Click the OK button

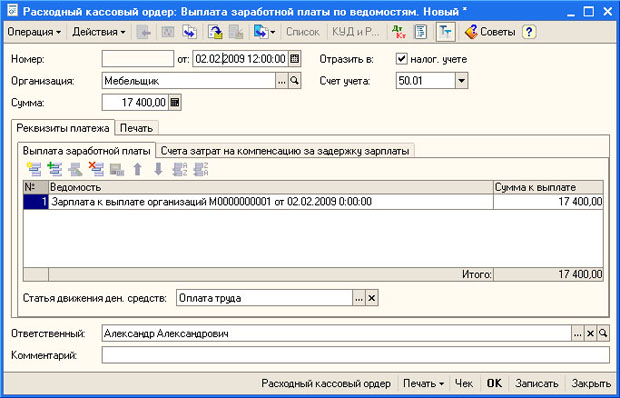point(494,383)
